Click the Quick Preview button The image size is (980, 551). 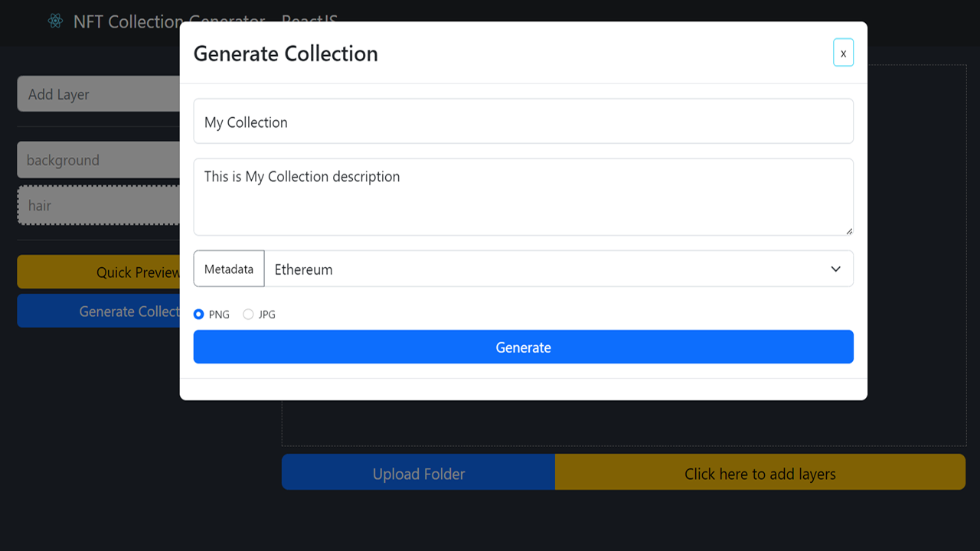click(x=100, y=272)
